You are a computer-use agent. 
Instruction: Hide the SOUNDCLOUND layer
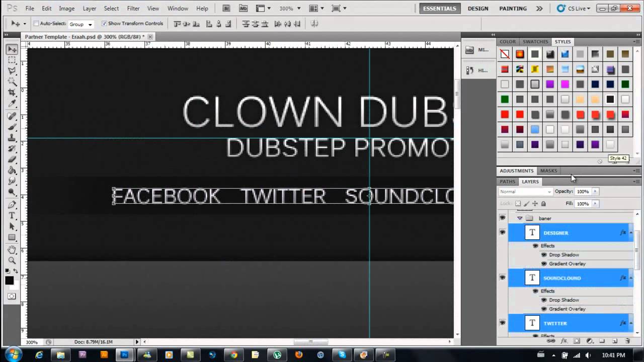click(502, 278)
